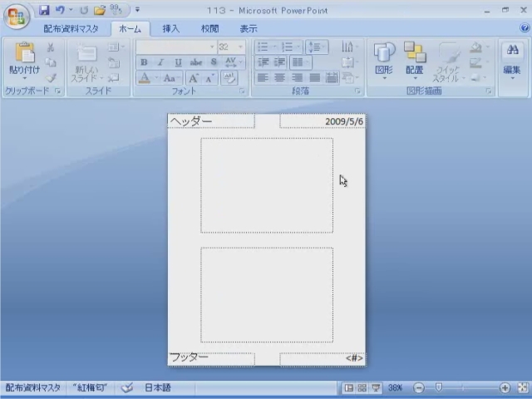Switch to the 挿入 (Insert) tab

tap(170, 28)
